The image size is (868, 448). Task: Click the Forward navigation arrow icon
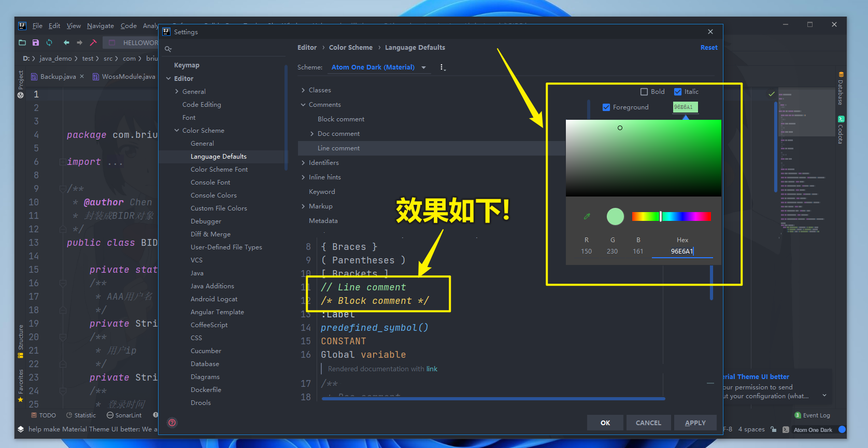pyautogui.click(x=79, y=43)
